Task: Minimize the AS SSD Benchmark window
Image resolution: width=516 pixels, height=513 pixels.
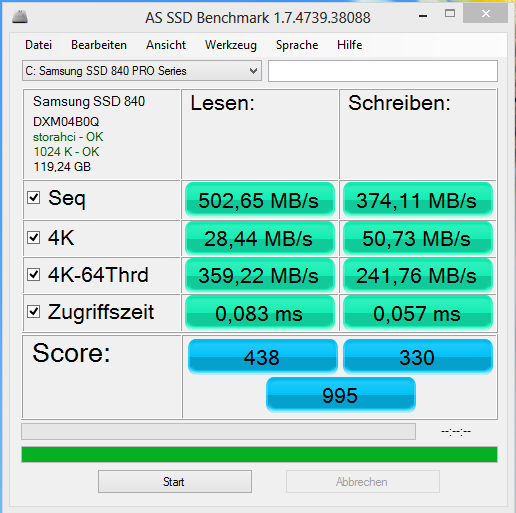Action: [x=423, y=16]
